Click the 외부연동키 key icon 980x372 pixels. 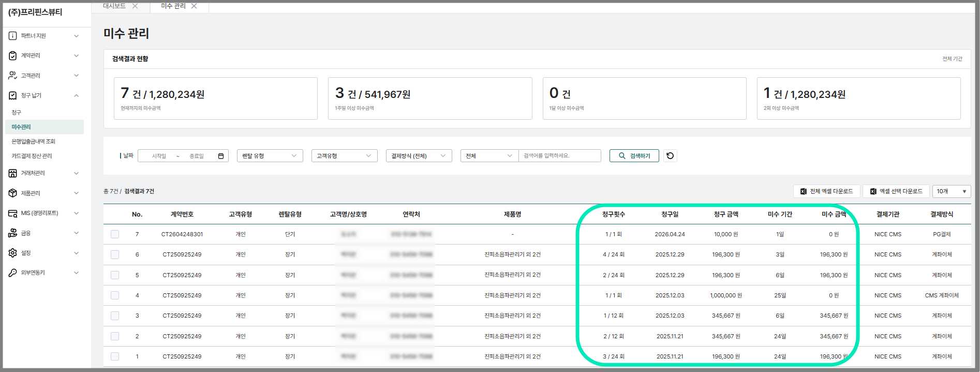pyautogui.click(x=13, y=273)
